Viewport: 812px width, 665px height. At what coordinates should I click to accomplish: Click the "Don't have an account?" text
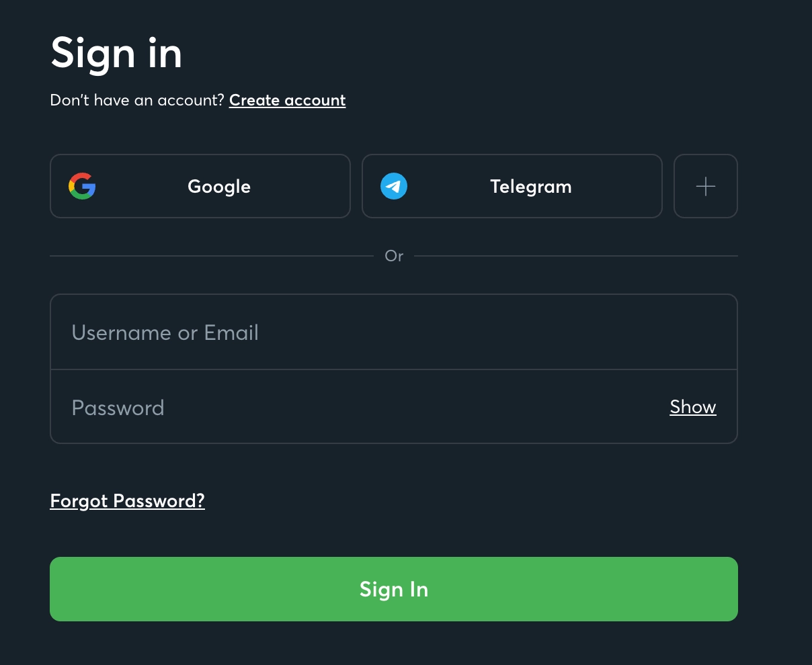coord(137,101)
